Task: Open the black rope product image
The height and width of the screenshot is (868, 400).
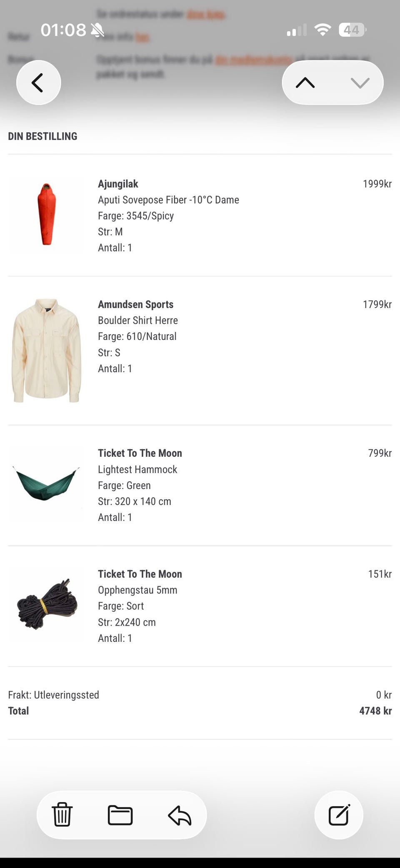Action: tap(46, 604)
